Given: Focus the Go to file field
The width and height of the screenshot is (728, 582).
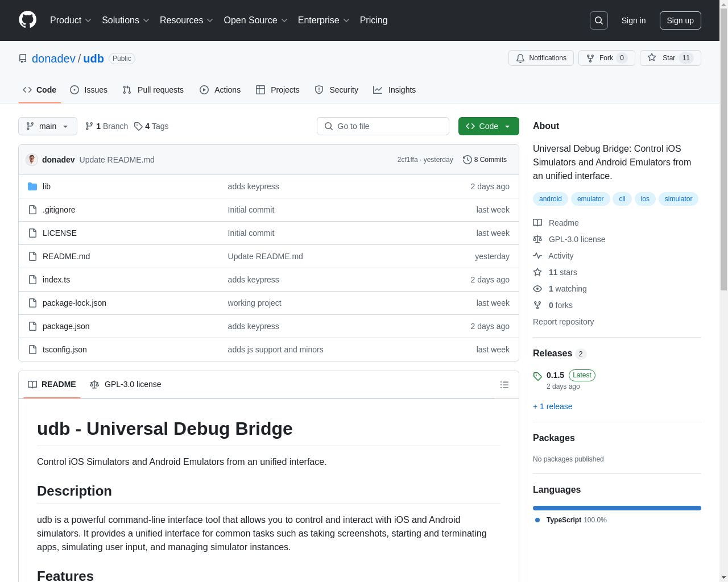Looking at the screenshot, I should (x=383, y=126).
